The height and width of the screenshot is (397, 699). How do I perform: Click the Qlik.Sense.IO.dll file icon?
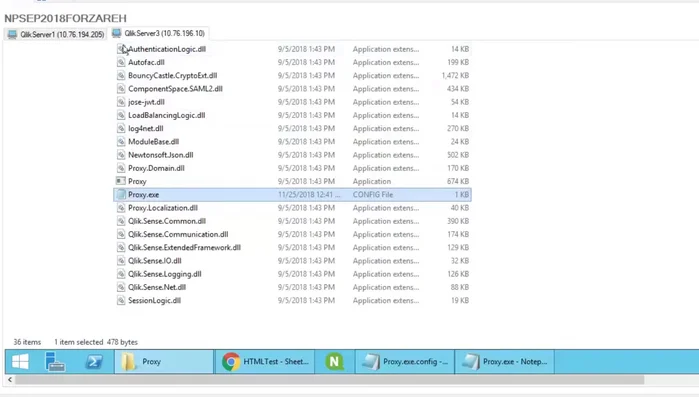(x=121, y=261)
